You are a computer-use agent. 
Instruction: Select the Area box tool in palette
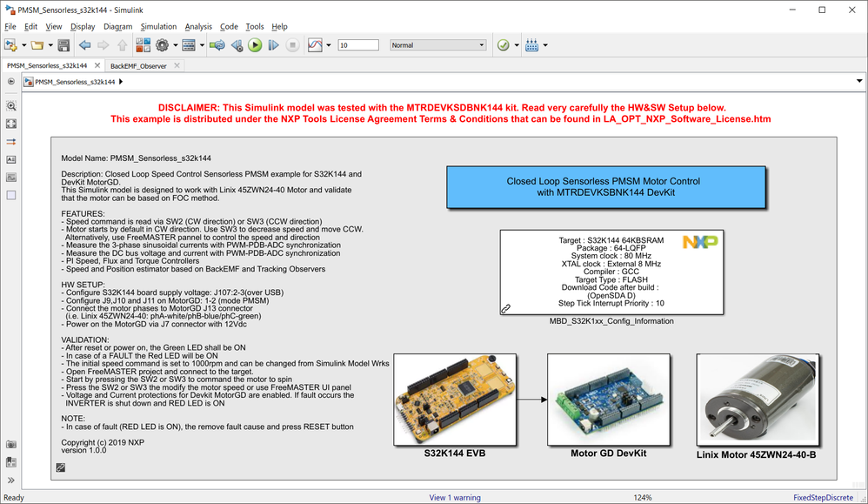point(11,195)
